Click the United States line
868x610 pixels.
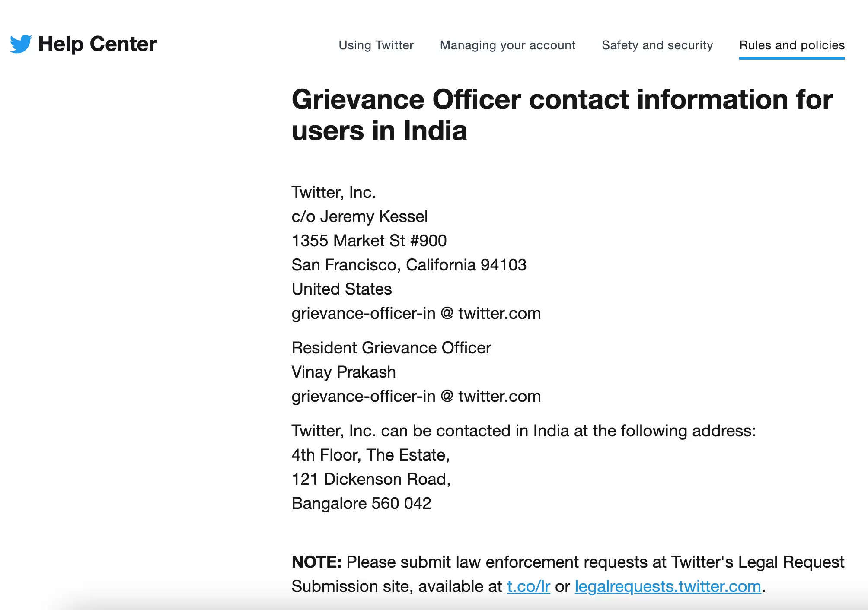pyautogui.click(x=341, y=289)
